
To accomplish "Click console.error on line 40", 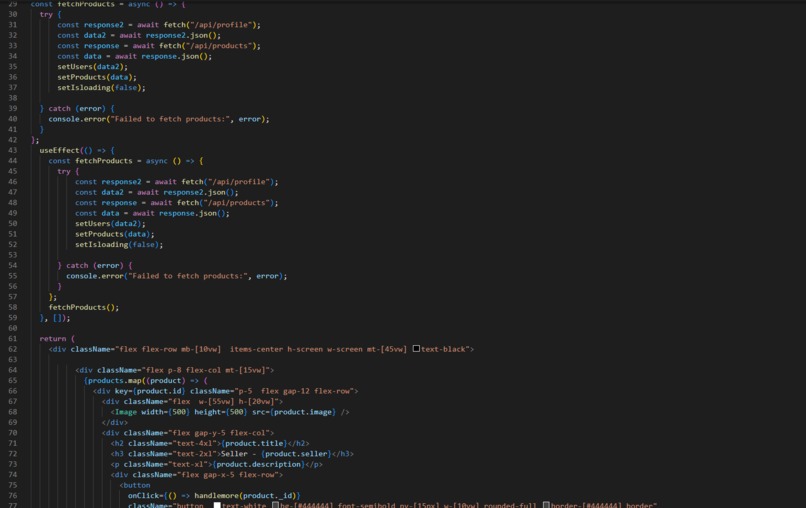I will pyautogui.click(x=77, y=119).
